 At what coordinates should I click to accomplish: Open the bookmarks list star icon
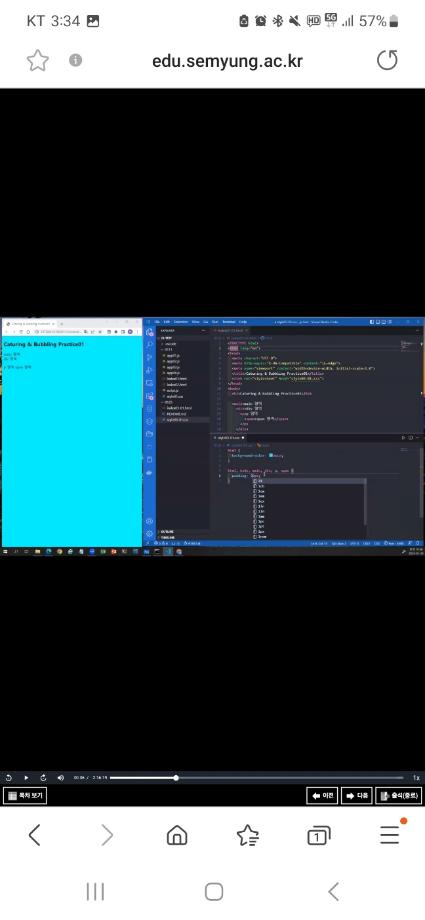click(248, 835)
